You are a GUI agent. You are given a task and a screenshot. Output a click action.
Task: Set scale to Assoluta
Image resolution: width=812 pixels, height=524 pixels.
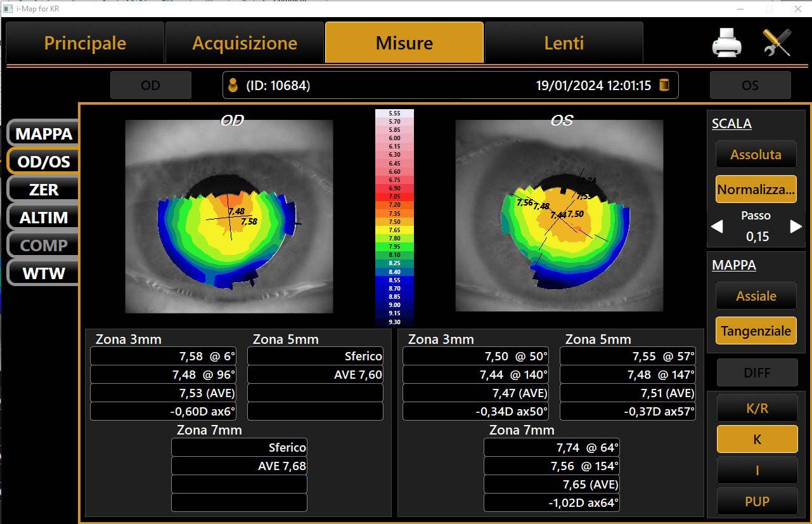coord(756,155)
